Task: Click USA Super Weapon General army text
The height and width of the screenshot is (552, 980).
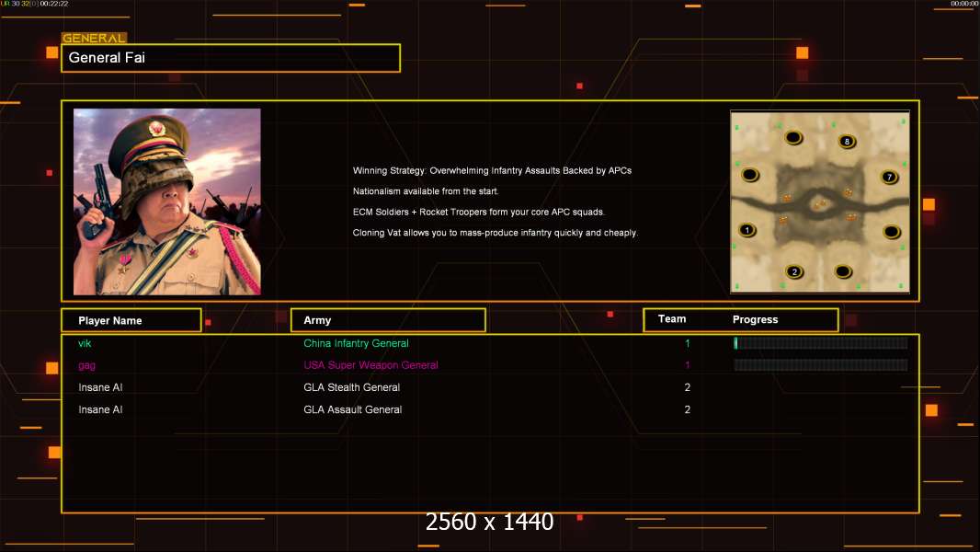Action: coord(370,365)
